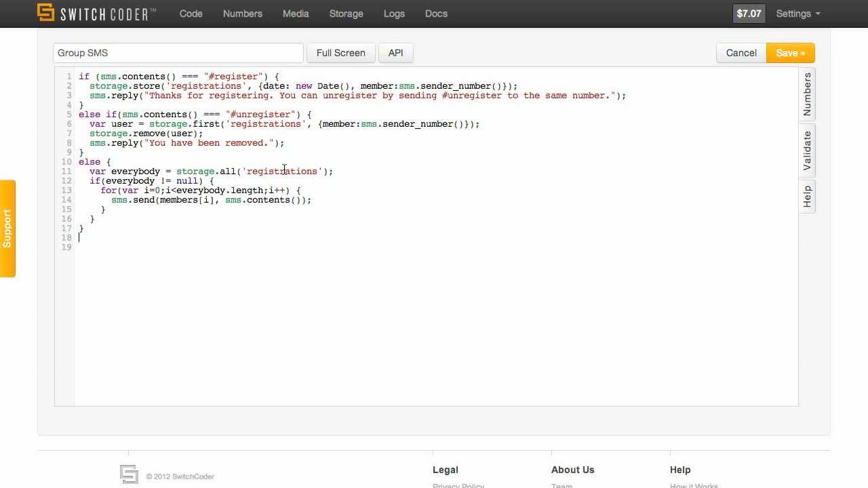Cancel editing the script
Screen dimensions: 868x488
(741, 53)
